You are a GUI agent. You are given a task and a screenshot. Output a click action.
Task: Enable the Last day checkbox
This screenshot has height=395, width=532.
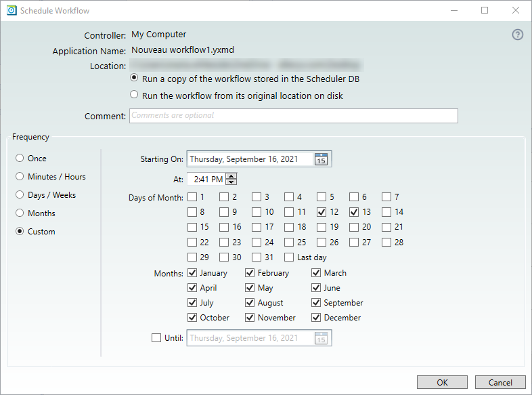click(x=290, y=257)
